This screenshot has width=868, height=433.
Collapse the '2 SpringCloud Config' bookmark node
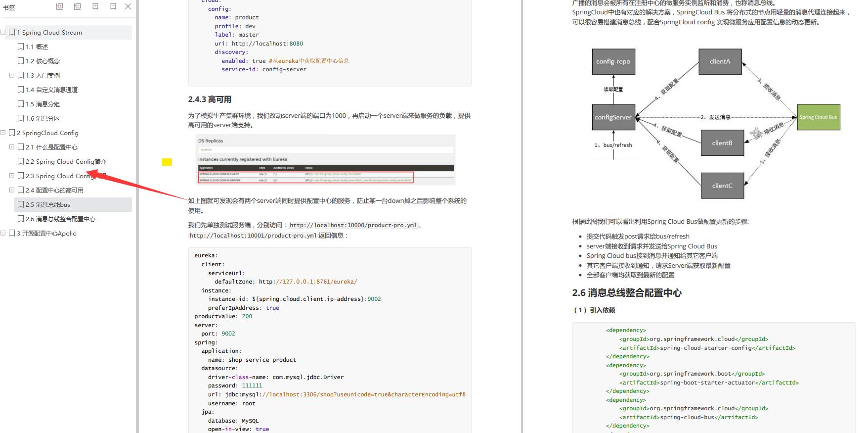[3, 133]
